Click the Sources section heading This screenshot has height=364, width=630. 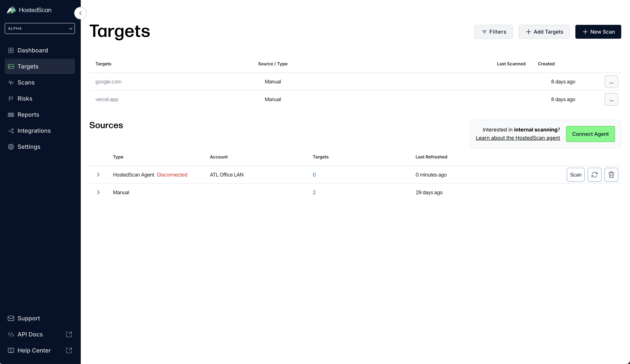106,125
